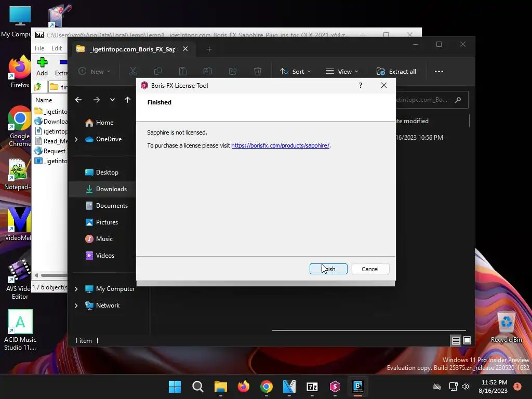Click the Delete trash icon in Explorer
Image resolution: width=532 pixels, height=399 pixels.
(x=258, y=71)
